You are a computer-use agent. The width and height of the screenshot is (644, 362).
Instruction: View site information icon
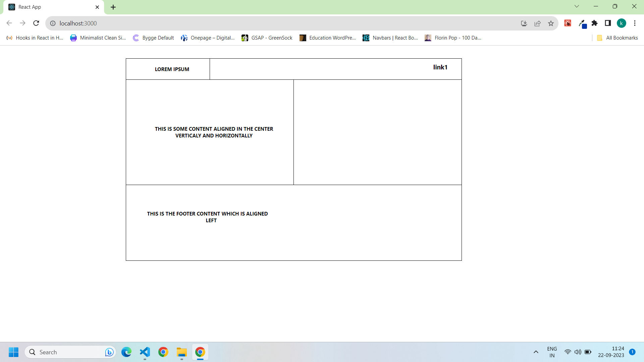(x=53, y=23)
